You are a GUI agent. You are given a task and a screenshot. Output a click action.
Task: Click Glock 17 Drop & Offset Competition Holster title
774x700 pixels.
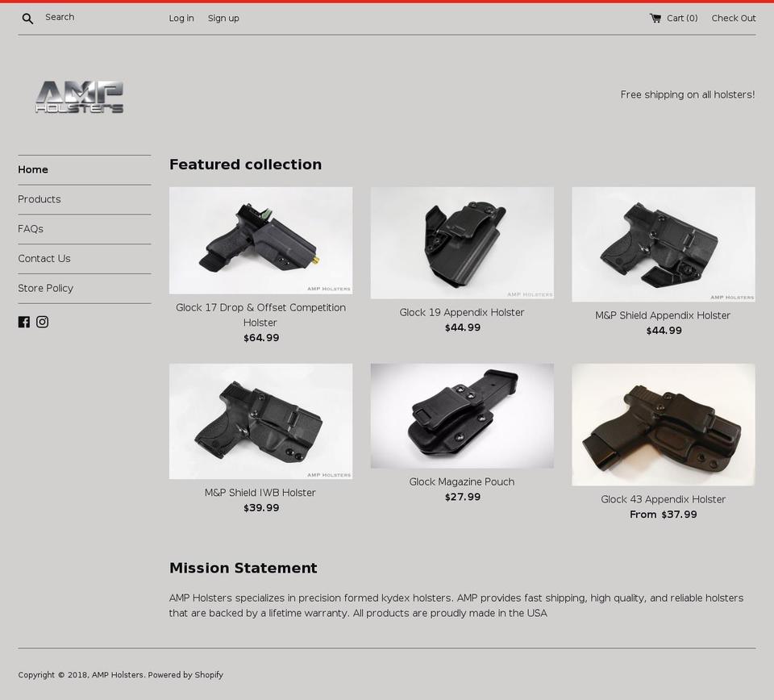(x=260, y=315)
